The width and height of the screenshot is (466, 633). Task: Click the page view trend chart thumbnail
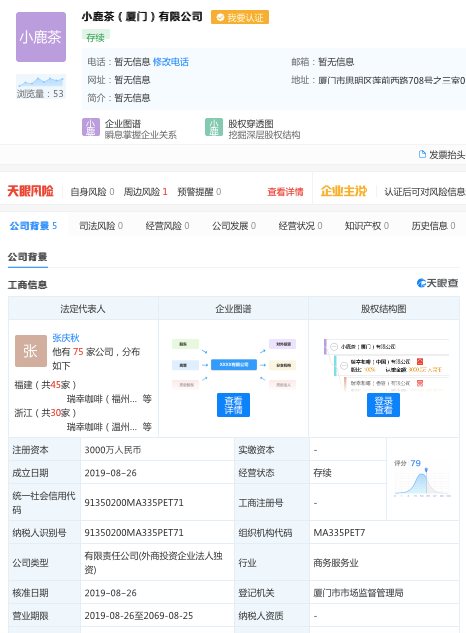[41, 81]
